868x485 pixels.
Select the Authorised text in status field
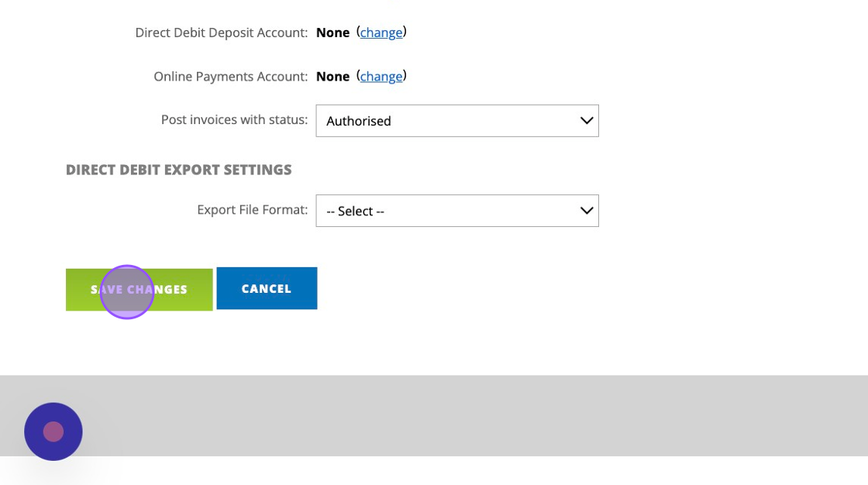click(359, 121)
